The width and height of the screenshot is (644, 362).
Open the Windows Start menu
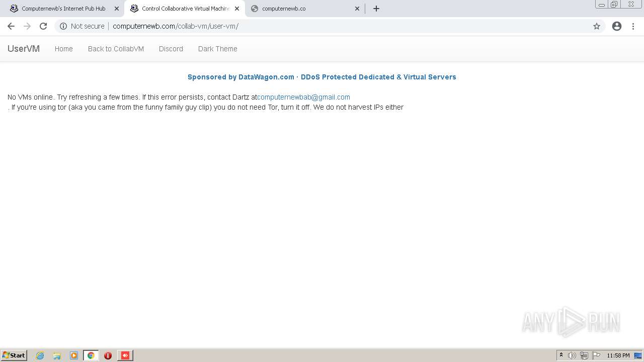[x=14, y=355]
